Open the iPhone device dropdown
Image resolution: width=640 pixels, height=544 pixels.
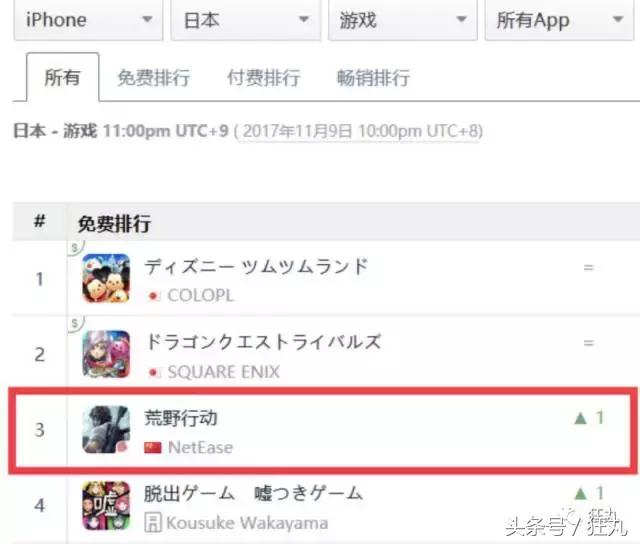[88, 19]
